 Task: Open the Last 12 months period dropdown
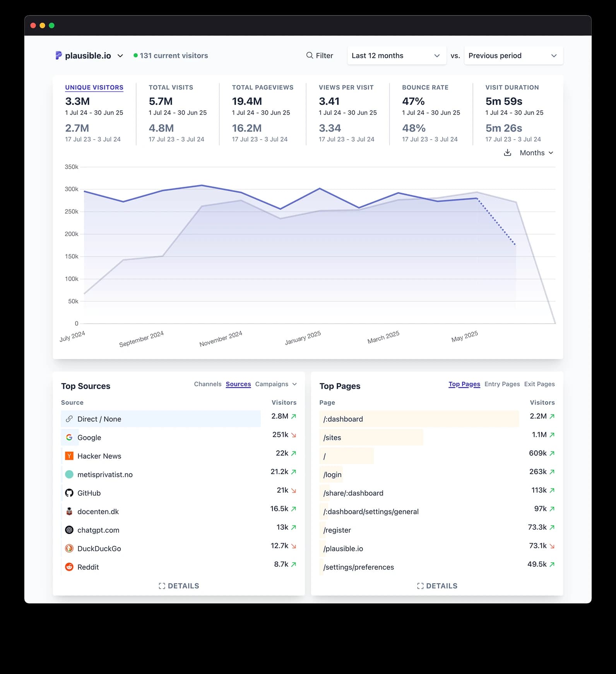pyautogui.click(x=397, y=56)
